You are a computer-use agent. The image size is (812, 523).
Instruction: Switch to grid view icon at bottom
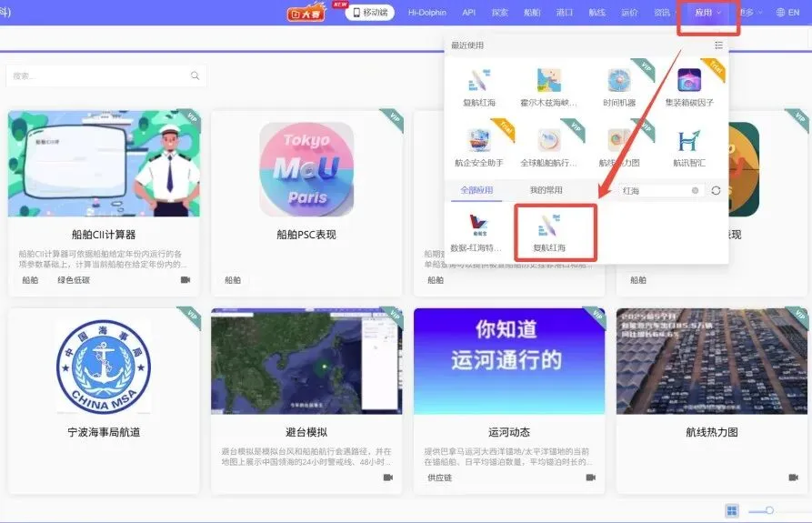tap(732, 510)
